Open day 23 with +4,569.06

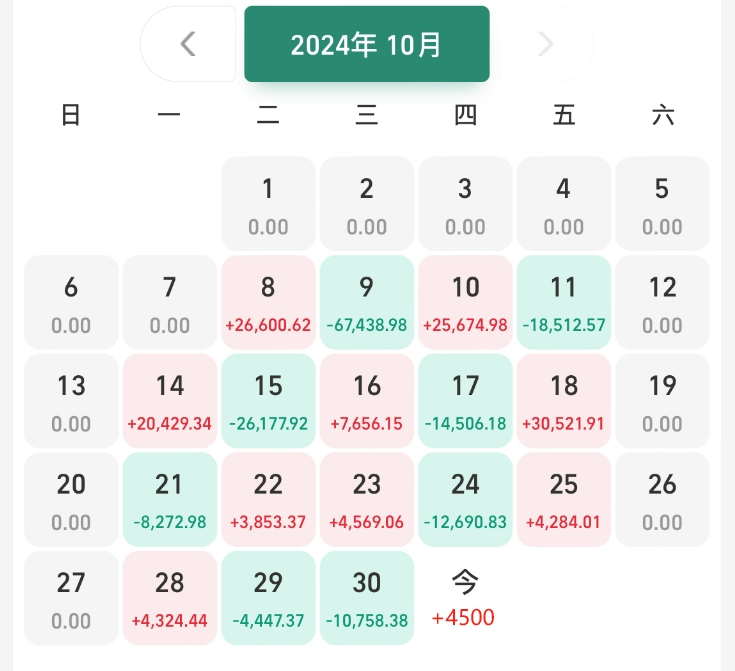point(367,499)
